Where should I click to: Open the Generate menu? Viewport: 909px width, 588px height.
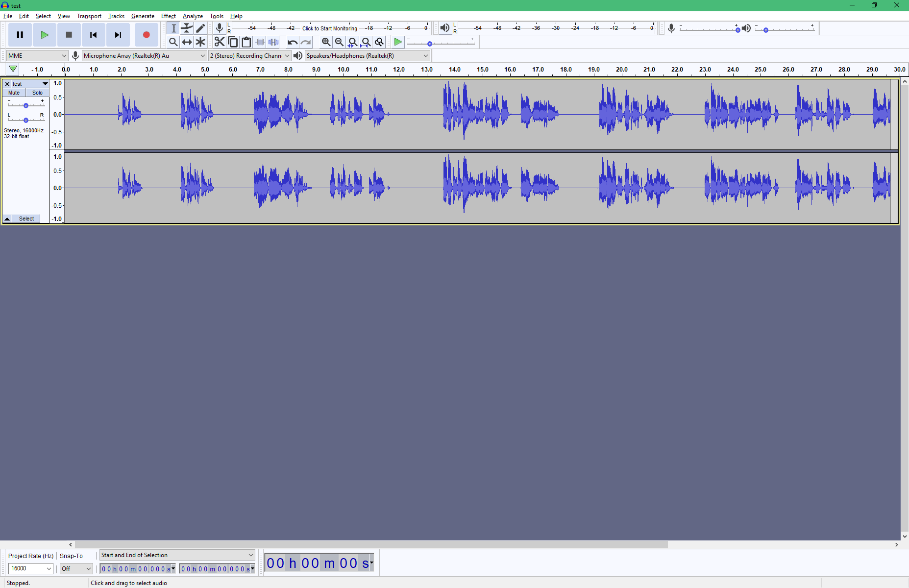143,16
